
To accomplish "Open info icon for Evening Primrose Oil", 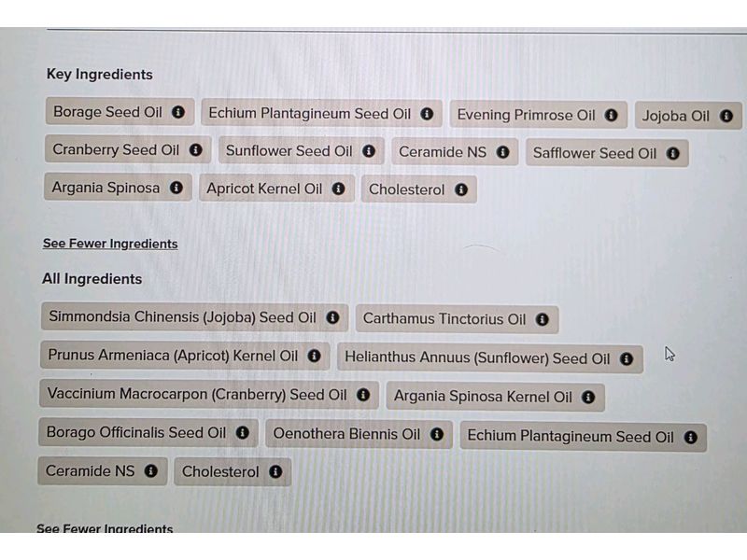I will (x=611, y=116).
